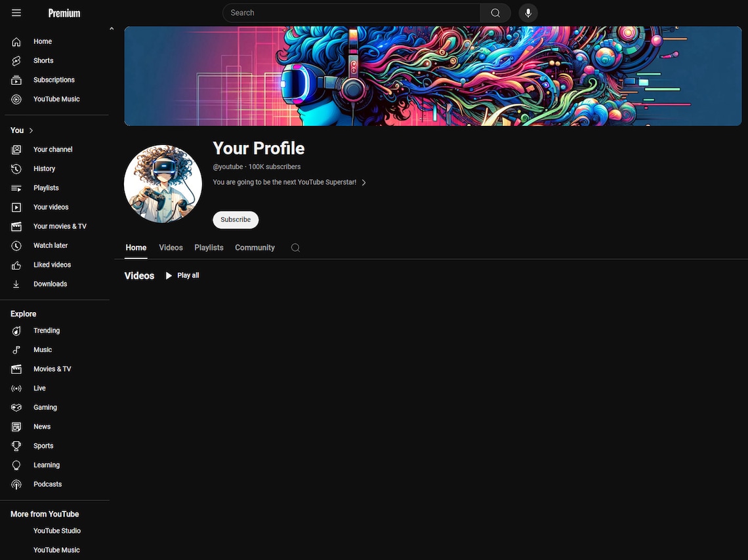Expand the channel description arrow
748x560 pixels.
(x=364, y=182)
